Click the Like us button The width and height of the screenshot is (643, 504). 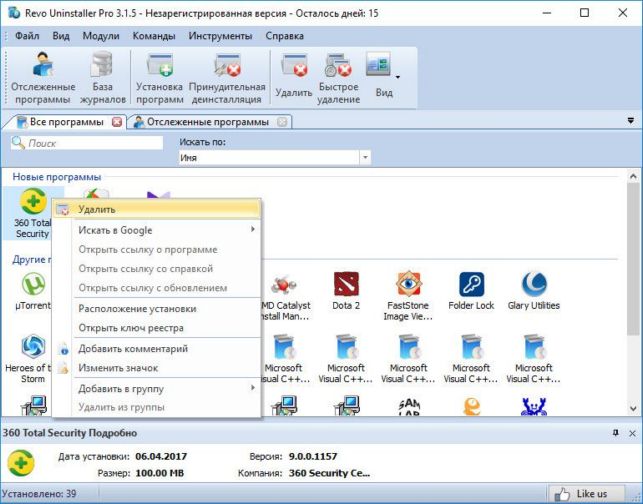(x=586, y=494)
